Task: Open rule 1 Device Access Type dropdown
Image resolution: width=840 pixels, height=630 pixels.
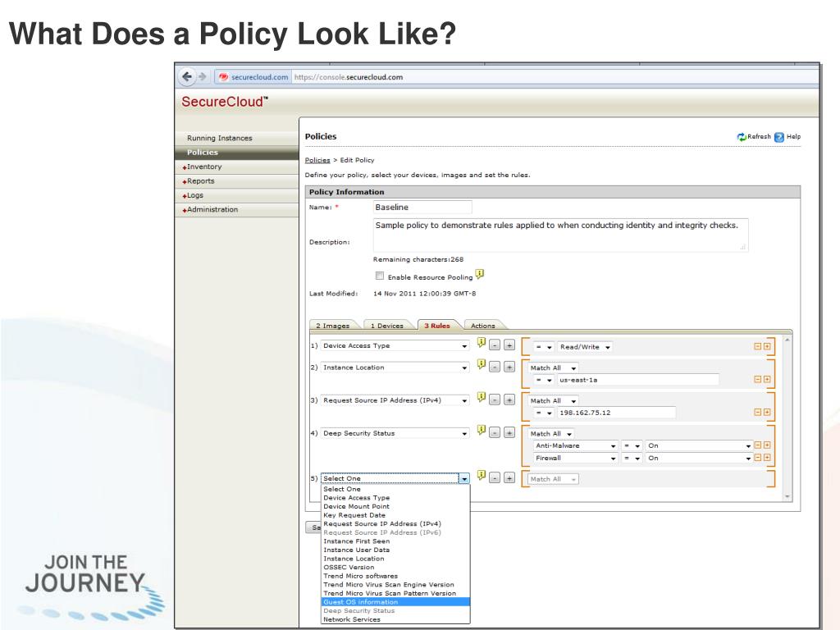Action: 395,346
